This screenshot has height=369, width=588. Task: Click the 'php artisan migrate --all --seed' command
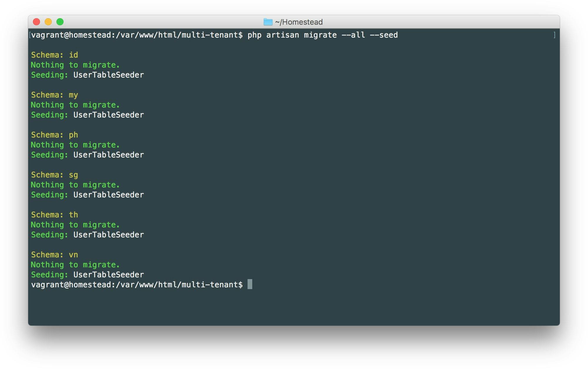(323, 35)
